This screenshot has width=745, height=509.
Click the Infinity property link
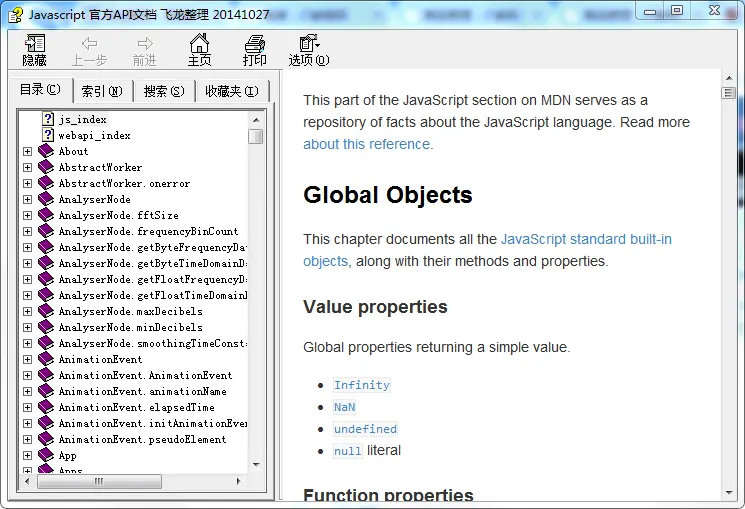361,385
